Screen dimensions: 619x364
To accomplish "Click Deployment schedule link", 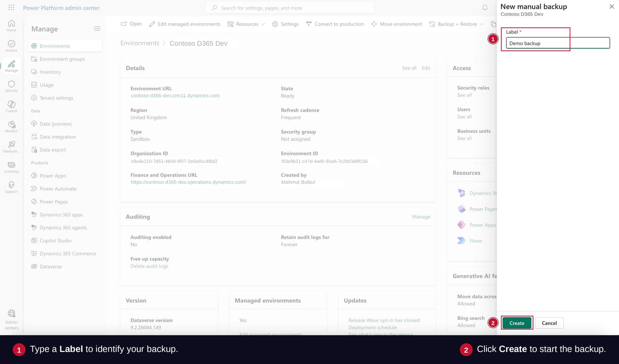I will point(372,327).
